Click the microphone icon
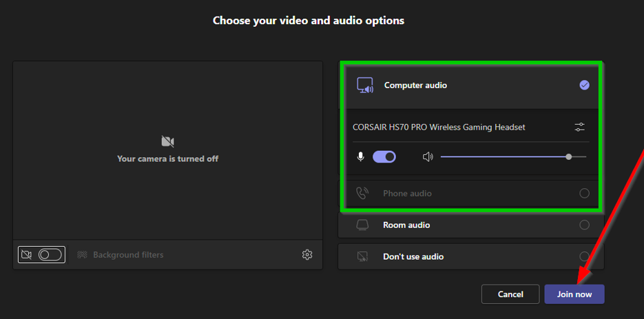This screenshot has width=644, height=319. click(x=360, y=157)
